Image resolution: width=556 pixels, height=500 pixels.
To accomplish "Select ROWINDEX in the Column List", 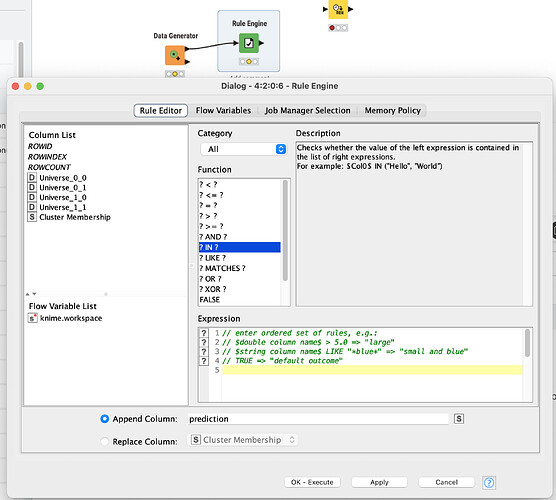I will click(48, 156).
